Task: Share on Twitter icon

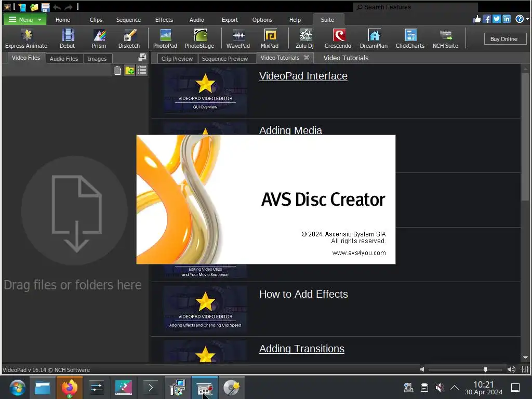Action: tap(496, 19)
